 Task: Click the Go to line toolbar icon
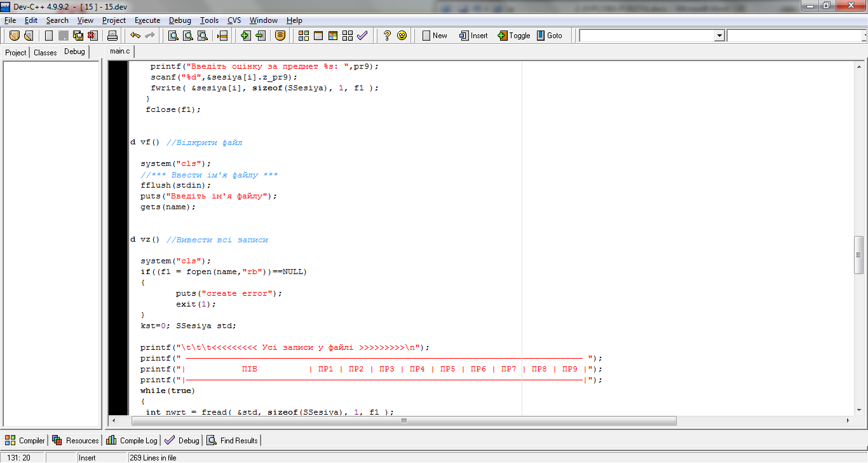point(222,36)
